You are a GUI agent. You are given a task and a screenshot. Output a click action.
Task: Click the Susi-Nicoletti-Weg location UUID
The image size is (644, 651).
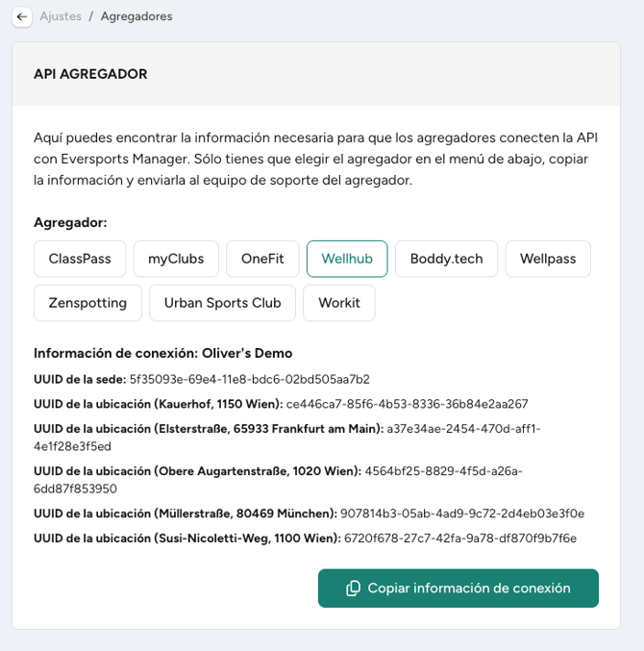(x=460, y=538)
